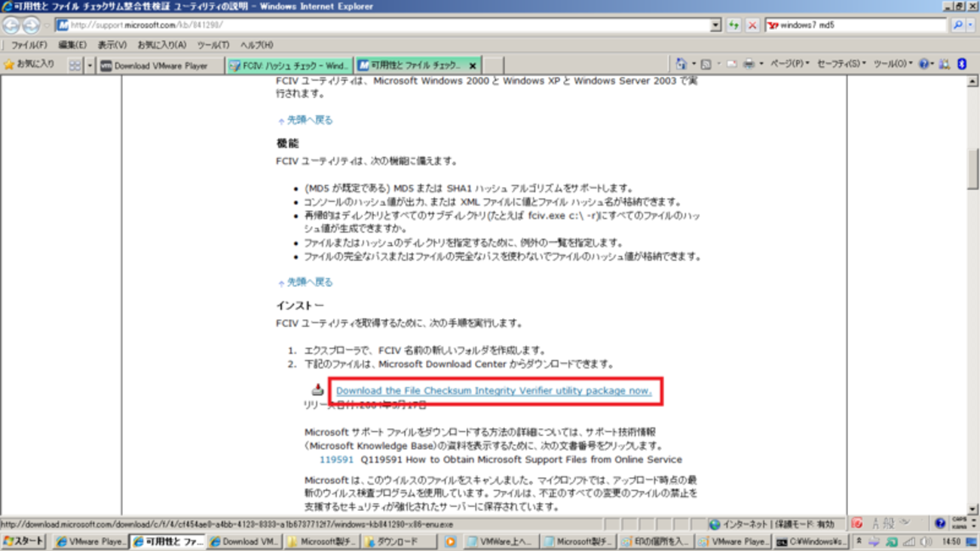Switch to the C:\Windows command prompt taskbar button
980x551 pixels.
[811, 542]
